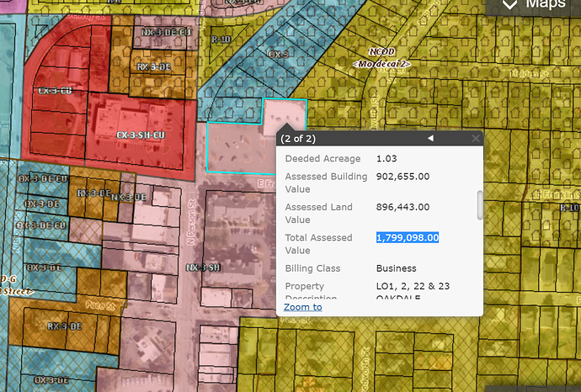
Task: Click the Assessed Land Value 896,443.00
Action: (402, 207)
